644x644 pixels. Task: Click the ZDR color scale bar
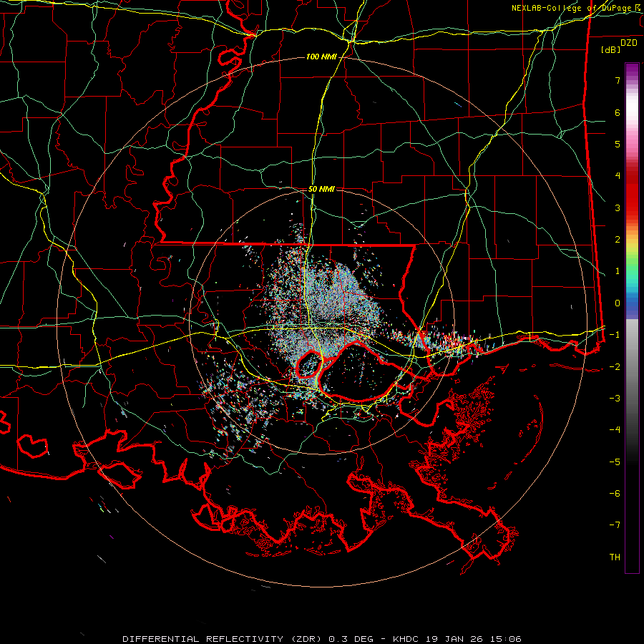click(x=632, y=318)
